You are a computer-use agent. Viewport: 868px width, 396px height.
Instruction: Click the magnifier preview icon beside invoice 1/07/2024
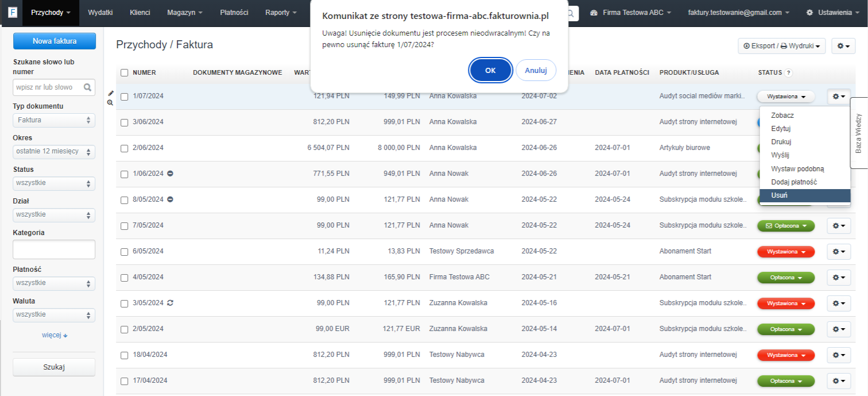[x=110, y=102]
